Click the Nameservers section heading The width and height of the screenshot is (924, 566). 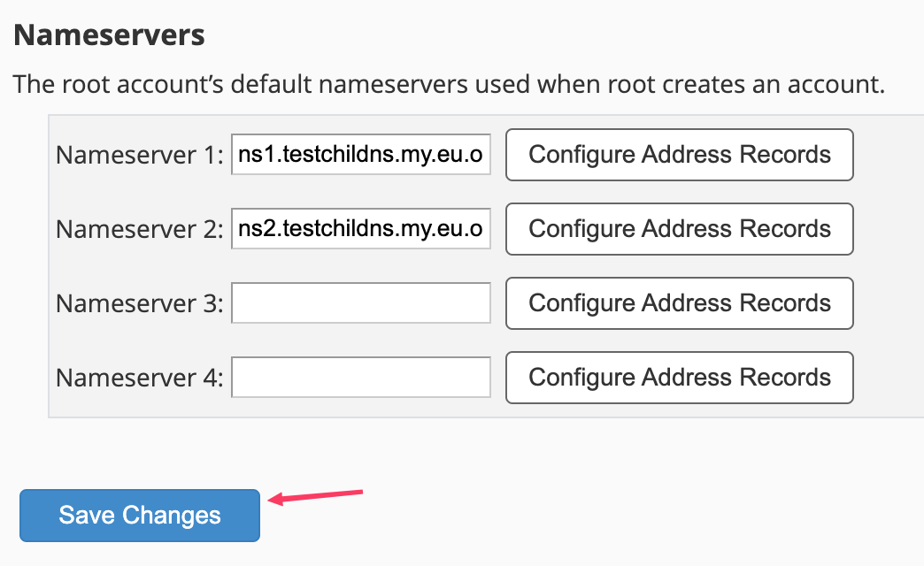pos(109,35)
